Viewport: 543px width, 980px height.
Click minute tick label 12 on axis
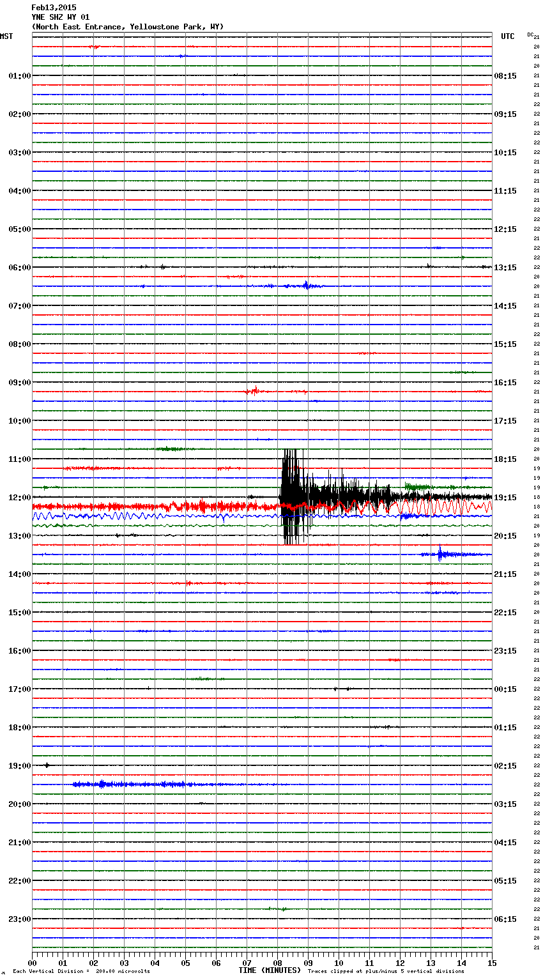400,963
